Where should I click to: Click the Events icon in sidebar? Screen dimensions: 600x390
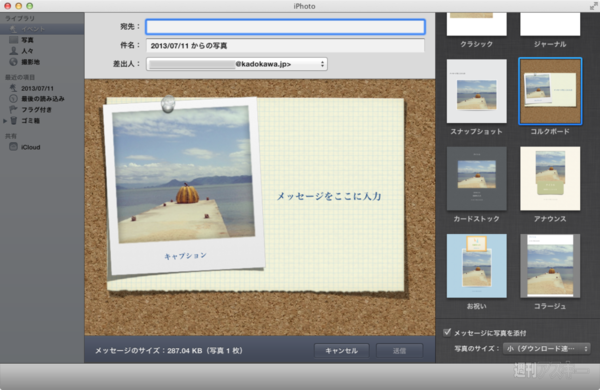tap(13, 29)
